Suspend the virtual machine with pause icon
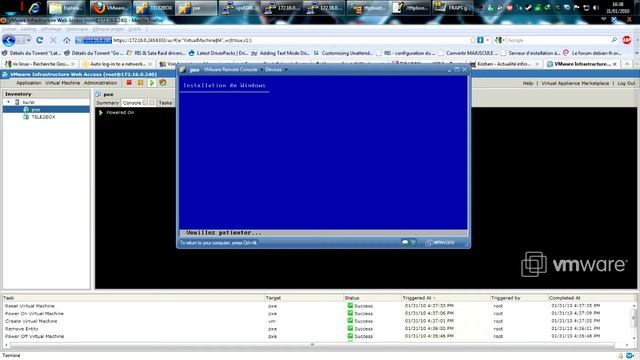This screenshot has height=360, width=640. (x=140, y=83)
